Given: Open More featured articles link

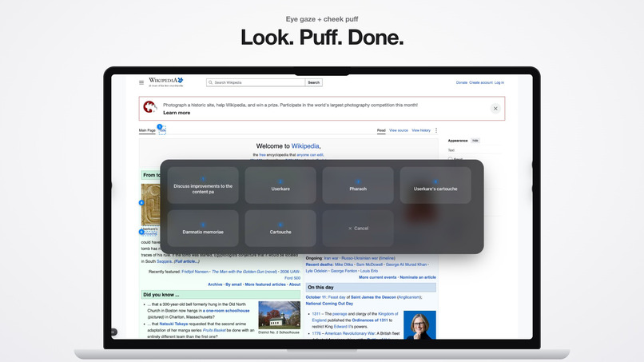Looking at the screenshot, I should click(265, 284).
